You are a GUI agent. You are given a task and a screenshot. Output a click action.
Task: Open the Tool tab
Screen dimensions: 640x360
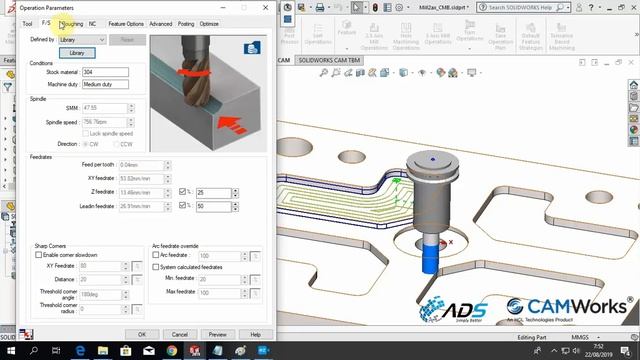point(27,24)
